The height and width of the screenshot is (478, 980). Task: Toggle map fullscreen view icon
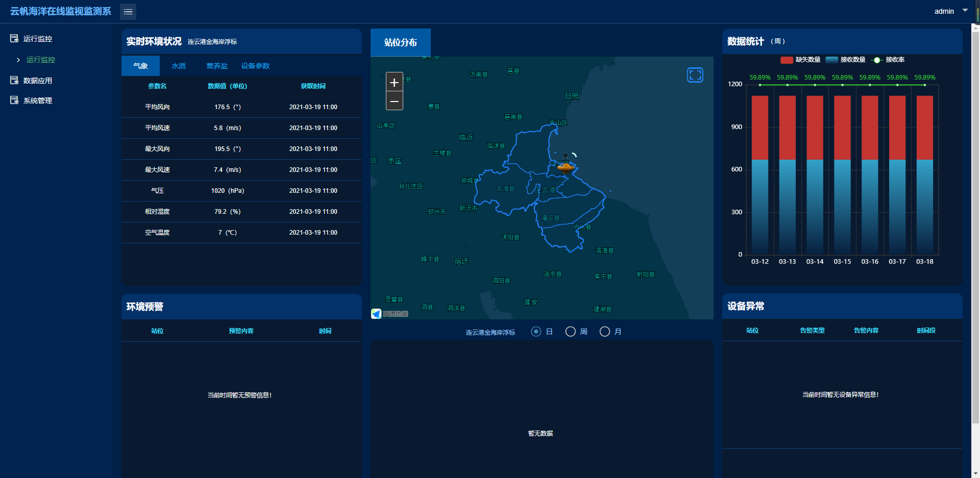click(695, 75)
